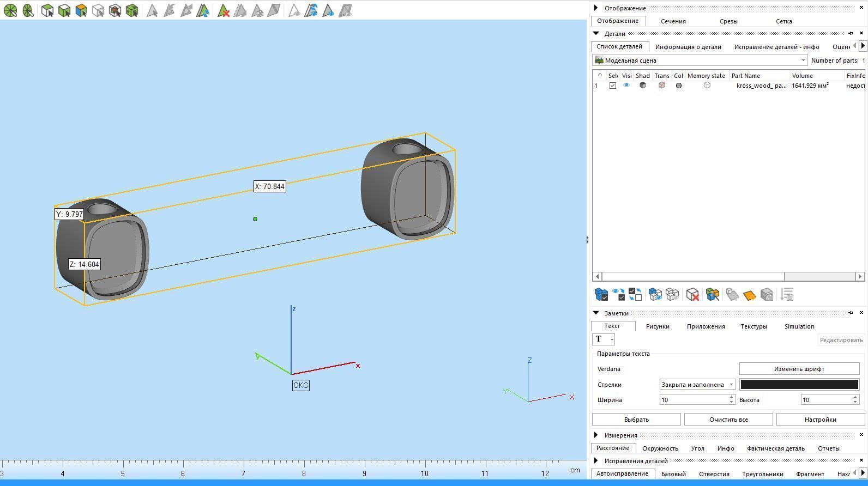Click the black arrow color swatch
The width and height of the screenshot is (868, 486).
point(799,385)
